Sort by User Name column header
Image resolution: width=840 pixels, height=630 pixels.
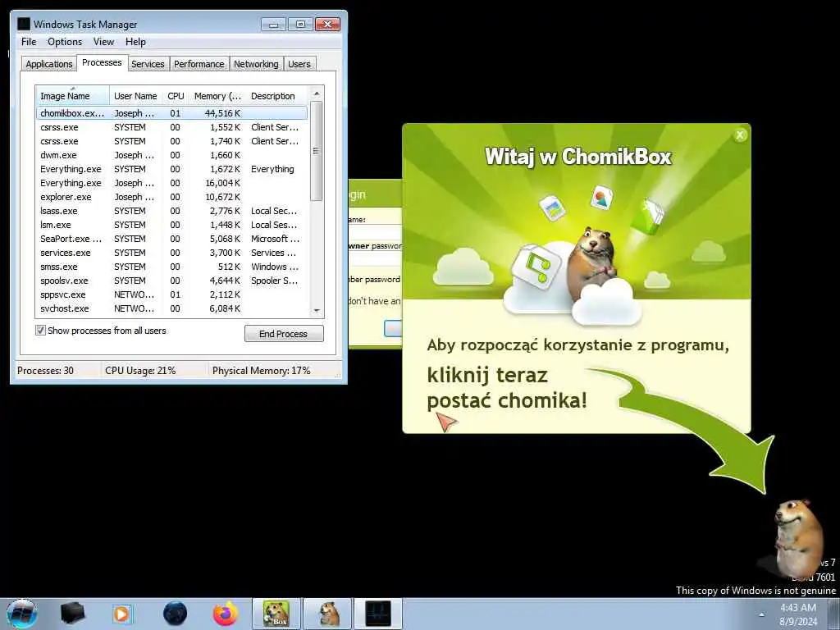tap(135, 96)
